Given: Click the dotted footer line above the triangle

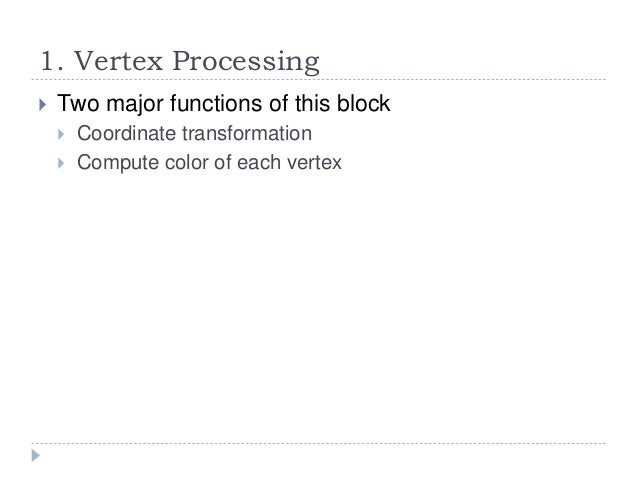Looking at the screenshot, I should coord(319,443).
